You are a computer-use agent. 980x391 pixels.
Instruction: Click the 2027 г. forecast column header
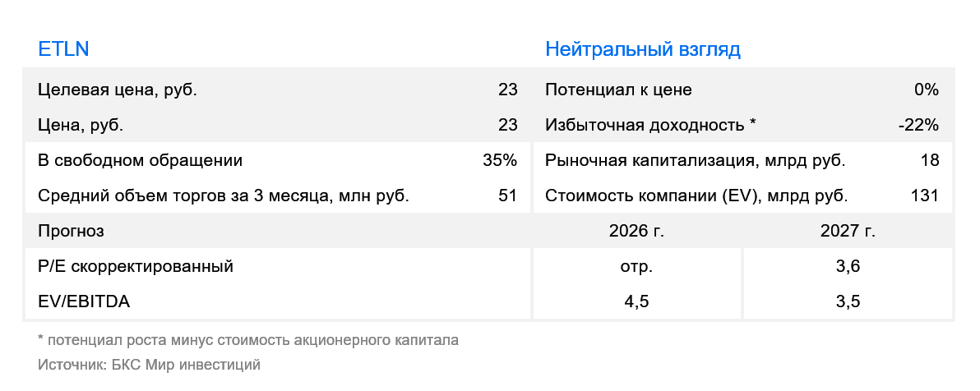point(848,231)
